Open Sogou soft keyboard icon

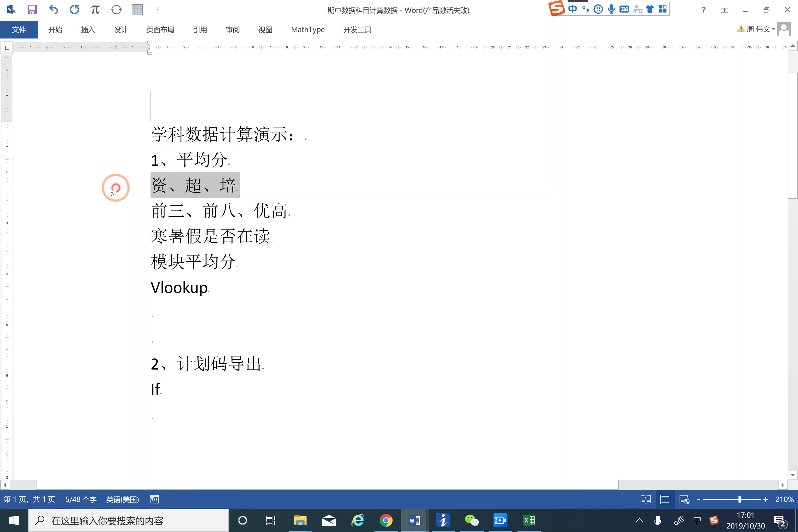(x=624, y=9)
